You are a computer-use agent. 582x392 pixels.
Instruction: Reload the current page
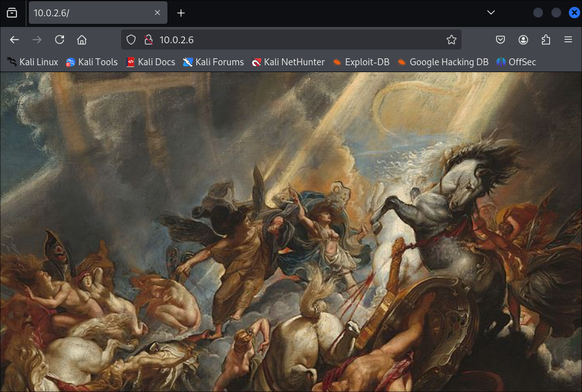point(60,40)
